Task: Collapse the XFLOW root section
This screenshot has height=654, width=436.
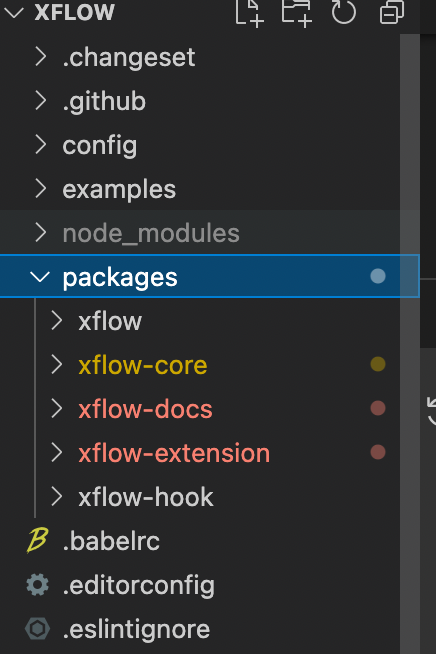Action: [14, 12]
